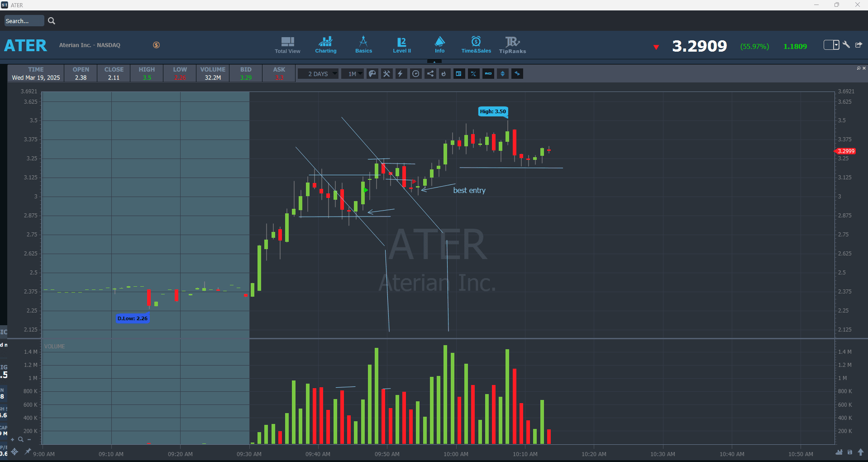Switch to the Info tab
This screenshot has width=868, height=462.
tap(440, 45)
